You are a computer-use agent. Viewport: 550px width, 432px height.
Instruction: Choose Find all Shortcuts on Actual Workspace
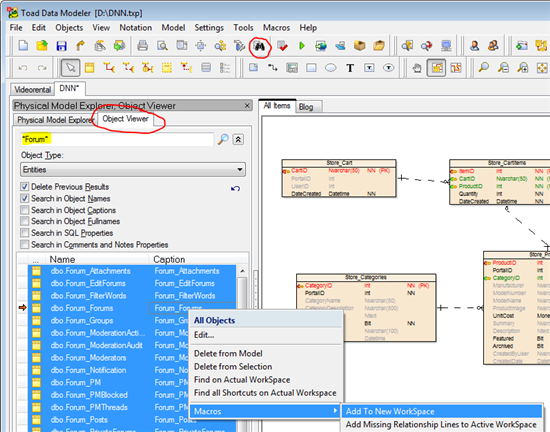click(266, 393)
